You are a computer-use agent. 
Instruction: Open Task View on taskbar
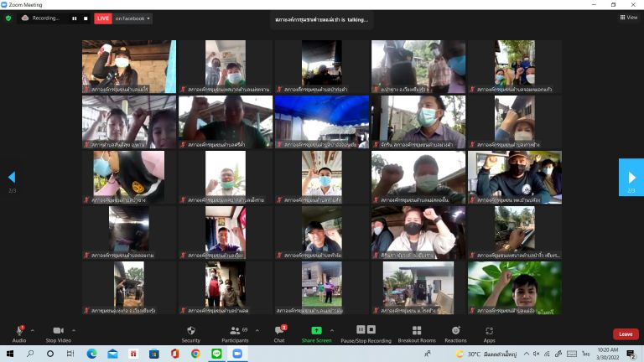70,354
